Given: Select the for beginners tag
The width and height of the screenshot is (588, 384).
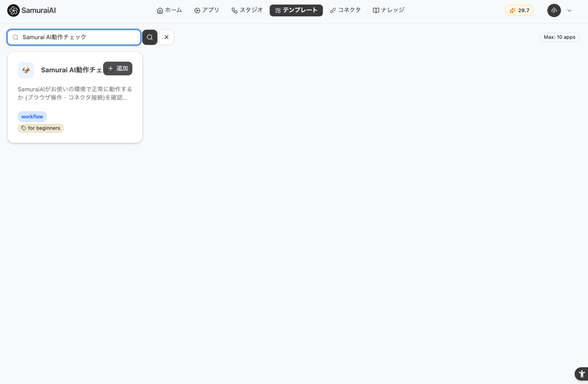Looking at the screenshot, I should 41,128.
